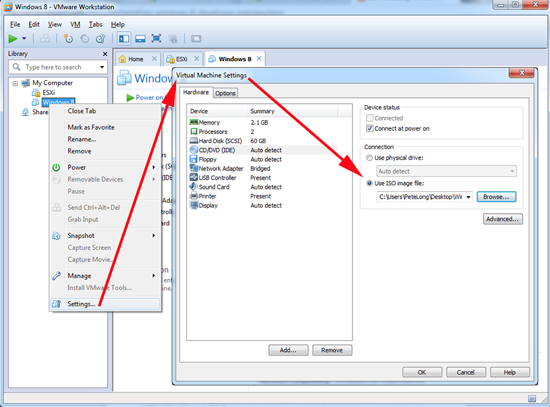Viewport: 550px width, 407px height.
Task: Open the snapshot manager toolbar icon
Action: [101, 39]
